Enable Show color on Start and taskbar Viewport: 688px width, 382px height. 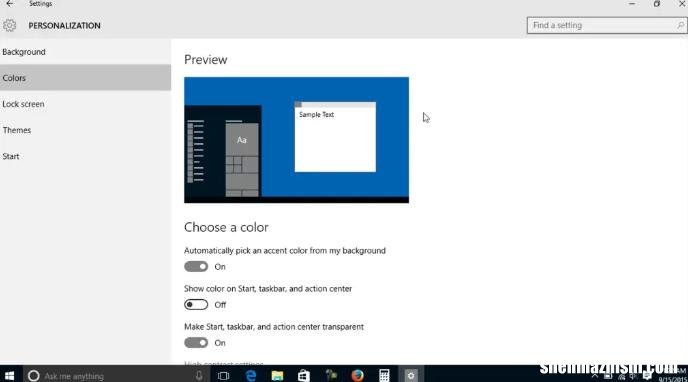[196, 305]
